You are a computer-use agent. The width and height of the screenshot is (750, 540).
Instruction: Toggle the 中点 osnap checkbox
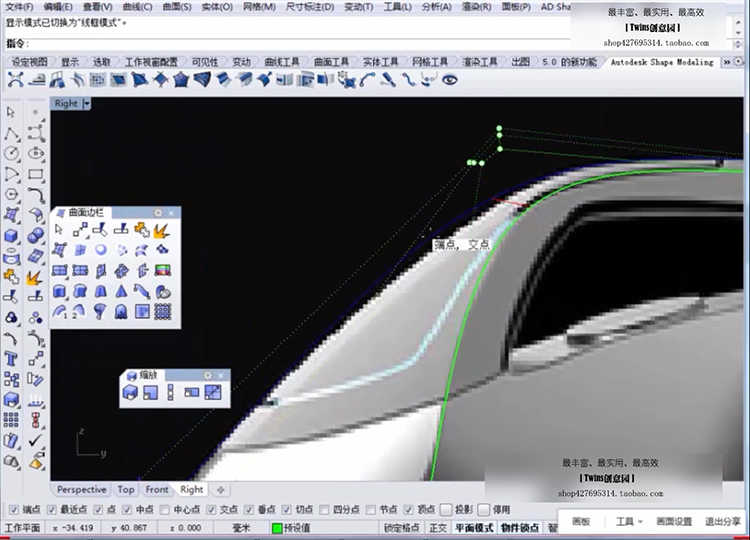coord(127,510)
